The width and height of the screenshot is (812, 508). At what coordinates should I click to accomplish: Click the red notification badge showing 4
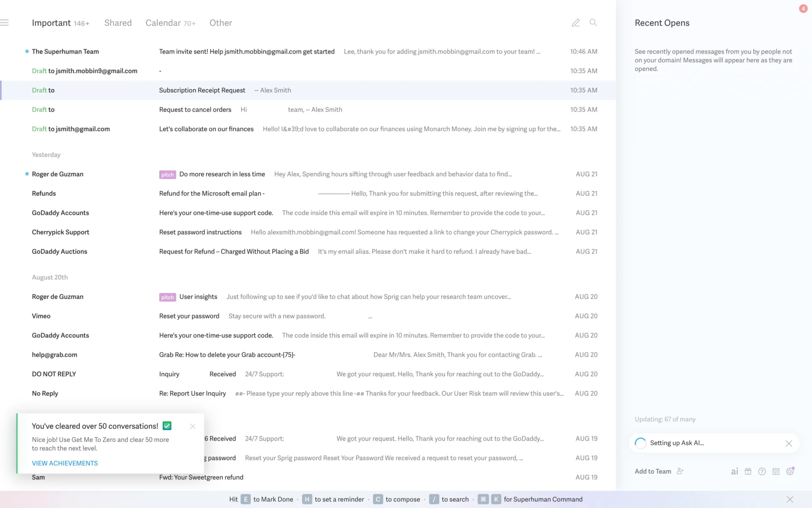(803, 8)
